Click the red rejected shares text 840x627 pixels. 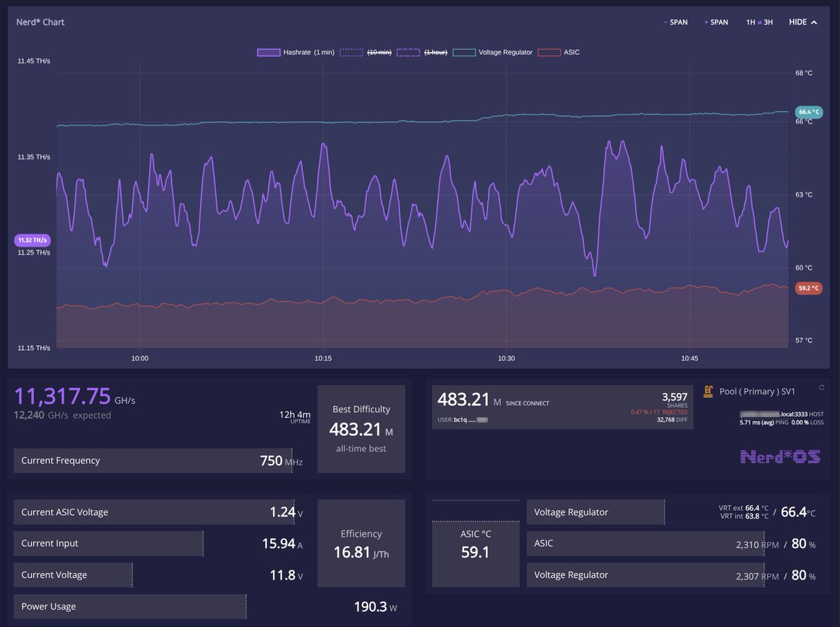pos(658,412)
